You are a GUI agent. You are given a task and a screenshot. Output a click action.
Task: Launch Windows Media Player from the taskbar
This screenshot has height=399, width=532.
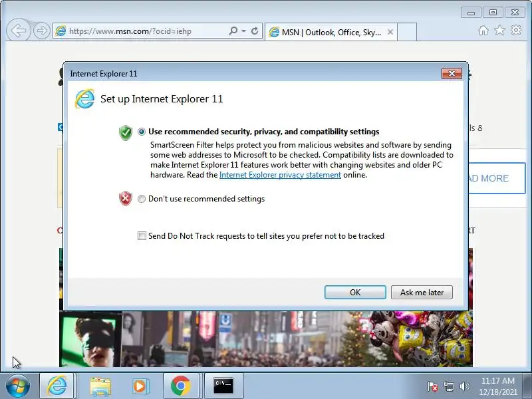tap(140, 386)
